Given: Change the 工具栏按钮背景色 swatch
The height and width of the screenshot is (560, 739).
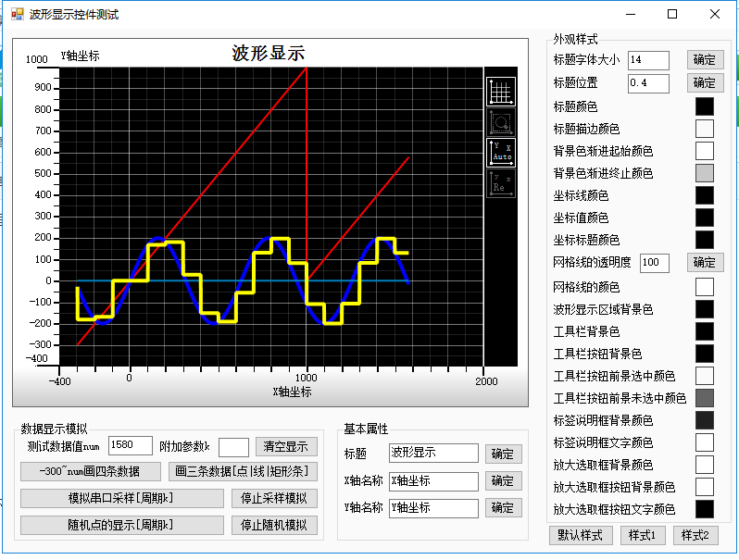Looking at the screenshot, I should (x=705, y=354).
